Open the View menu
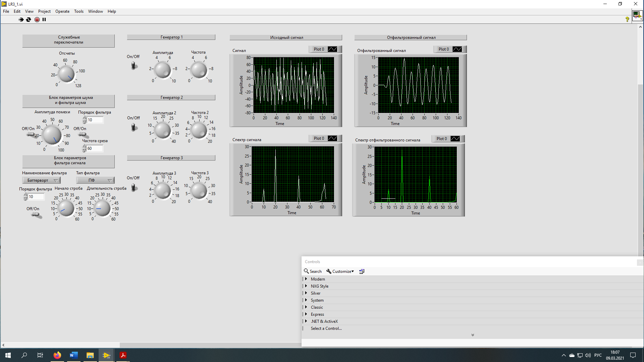Viewport: 644px width, 362px height. pyautogui.click(x=29, y=11)
